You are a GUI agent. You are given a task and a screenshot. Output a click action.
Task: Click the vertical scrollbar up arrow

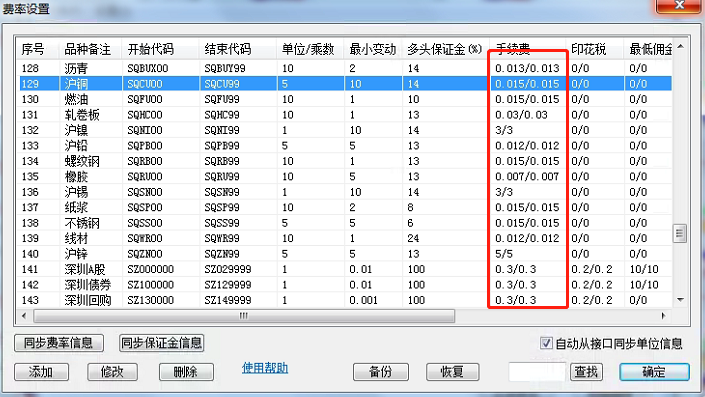(x=680, y=47)
